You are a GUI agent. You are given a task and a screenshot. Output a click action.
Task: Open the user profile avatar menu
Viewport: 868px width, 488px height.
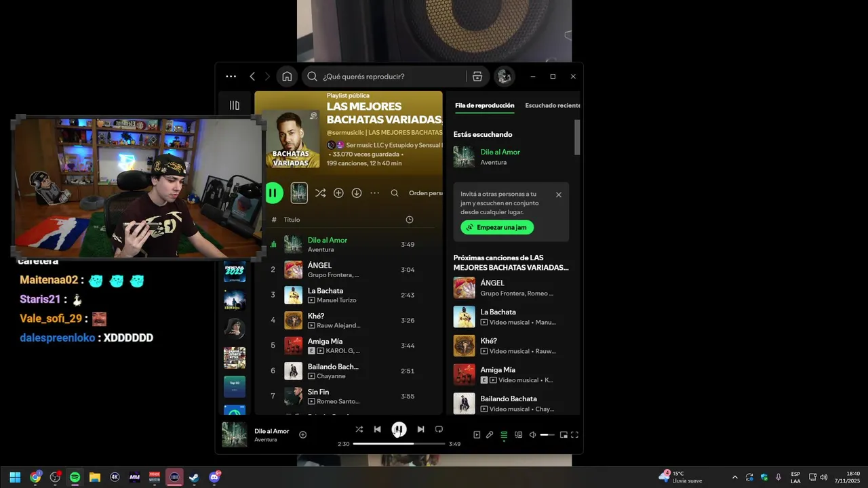click(504, 77)
